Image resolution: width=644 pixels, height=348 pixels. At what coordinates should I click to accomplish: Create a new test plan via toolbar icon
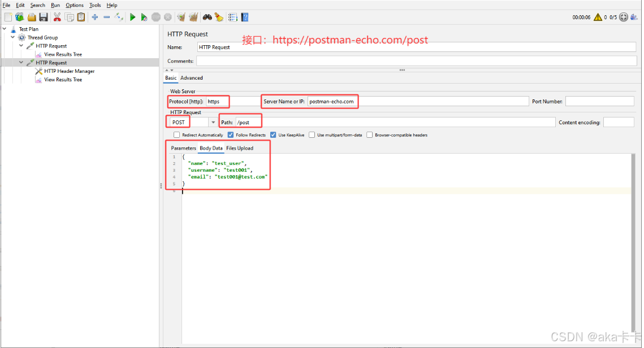[8, 18]
